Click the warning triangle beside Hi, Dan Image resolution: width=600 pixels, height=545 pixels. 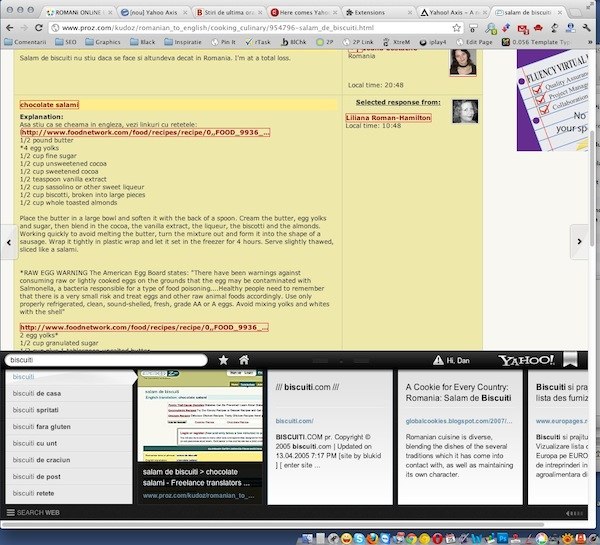coord(438,360)
